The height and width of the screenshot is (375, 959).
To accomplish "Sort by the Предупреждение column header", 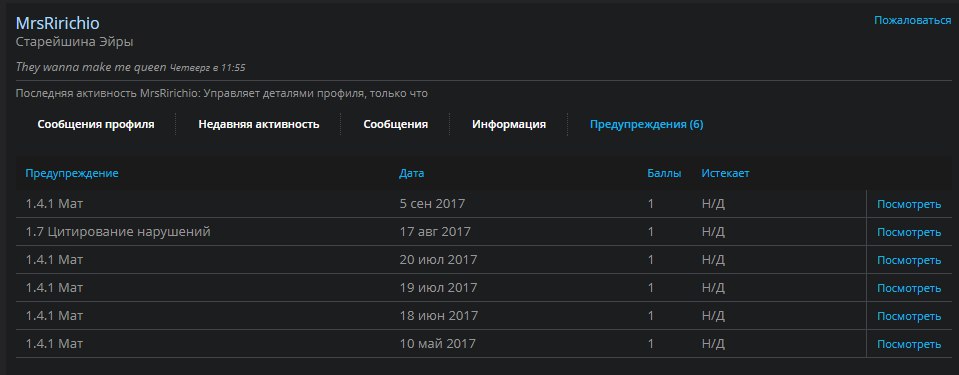I will pyautogui.click(x=72, y=173).
